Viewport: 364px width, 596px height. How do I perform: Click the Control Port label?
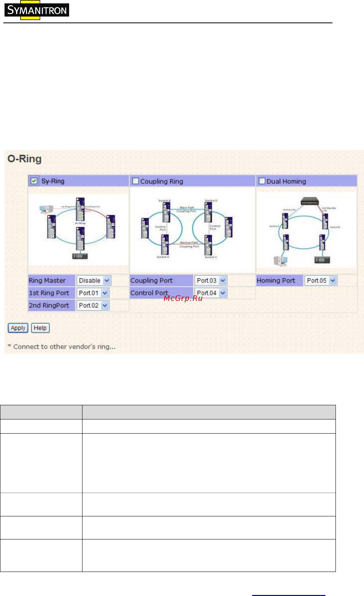coord(149,293)
